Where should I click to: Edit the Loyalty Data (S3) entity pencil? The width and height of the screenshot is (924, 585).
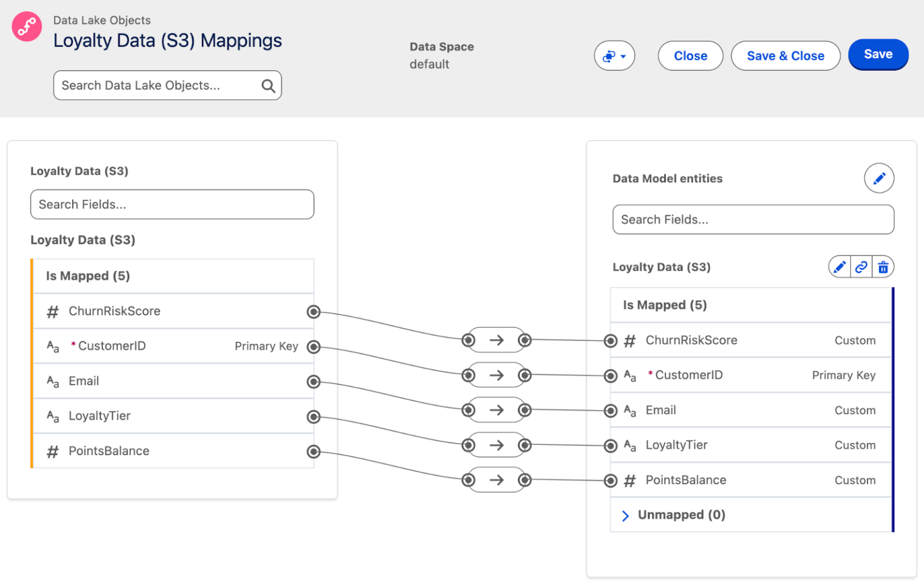click(x=840, y=267)
